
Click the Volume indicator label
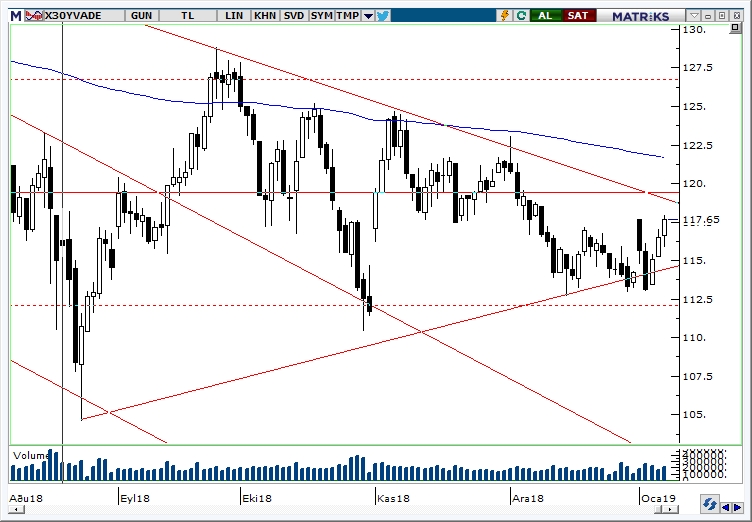[31, 455]
